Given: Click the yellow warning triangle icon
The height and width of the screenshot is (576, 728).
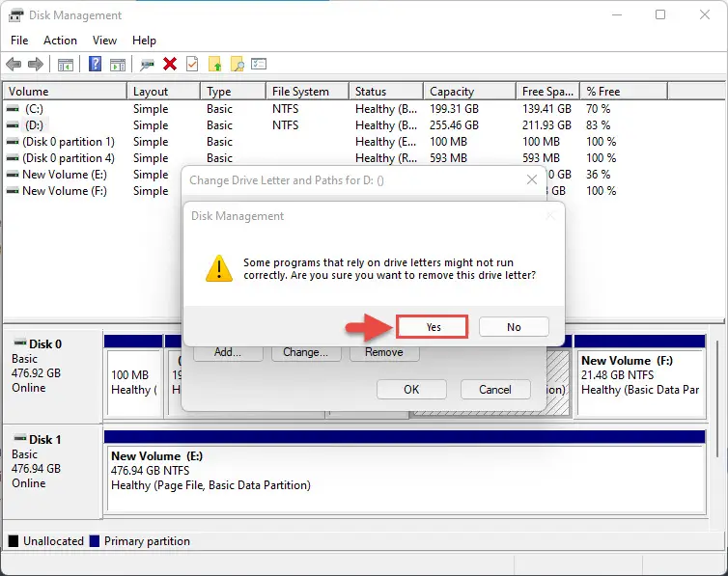Looking at the screenshot, I should (219, 268).
